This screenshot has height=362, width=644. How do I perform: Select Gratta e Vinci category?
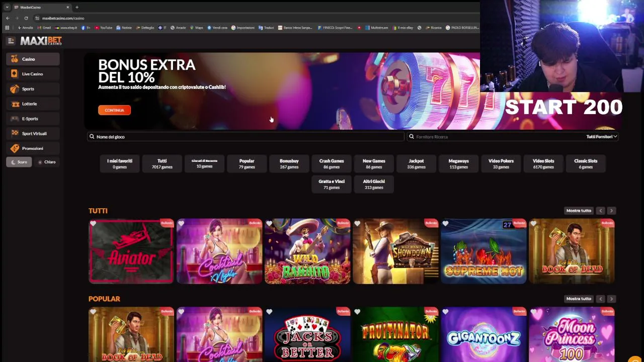tap(332, 184)
